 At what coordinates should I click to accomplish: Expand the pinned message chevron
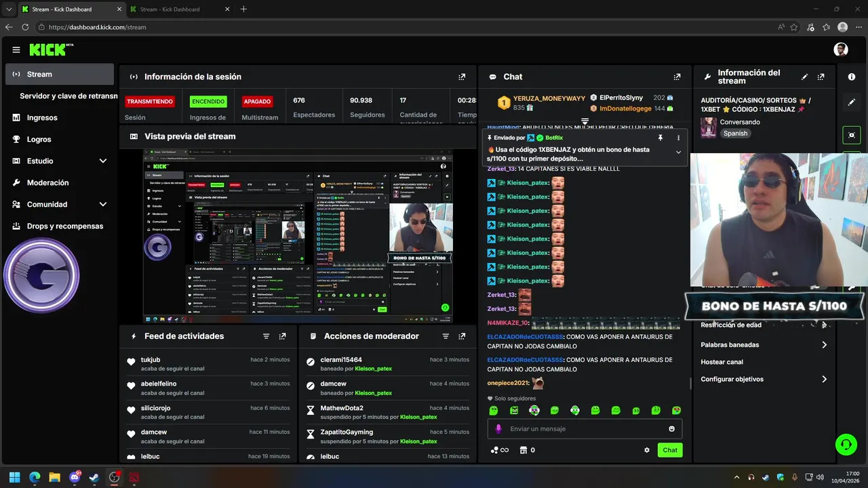point(678,152)
